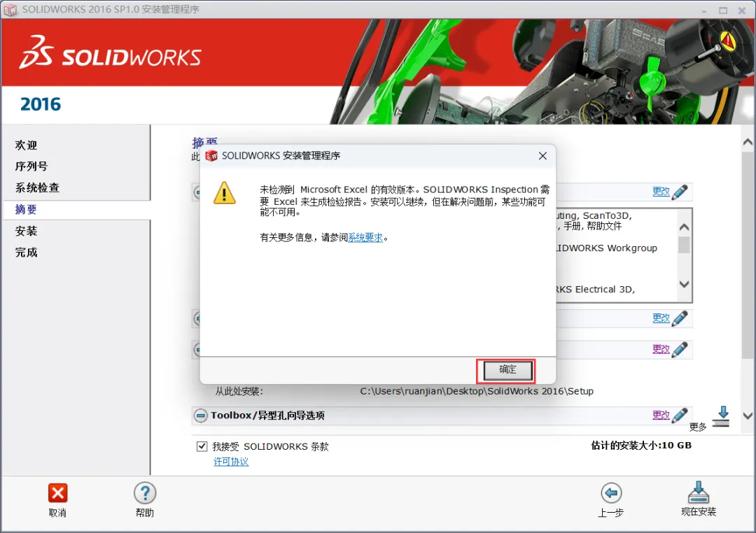The width and height of the screenshot is (756, 533).
Task: Select 完成 in the sidebar steps
Action: [x=26, y=252]
